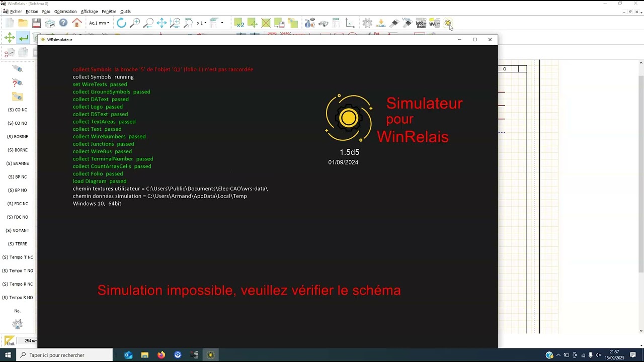
Task: Open settings gear in main toolbar
Action: (367, 23)
